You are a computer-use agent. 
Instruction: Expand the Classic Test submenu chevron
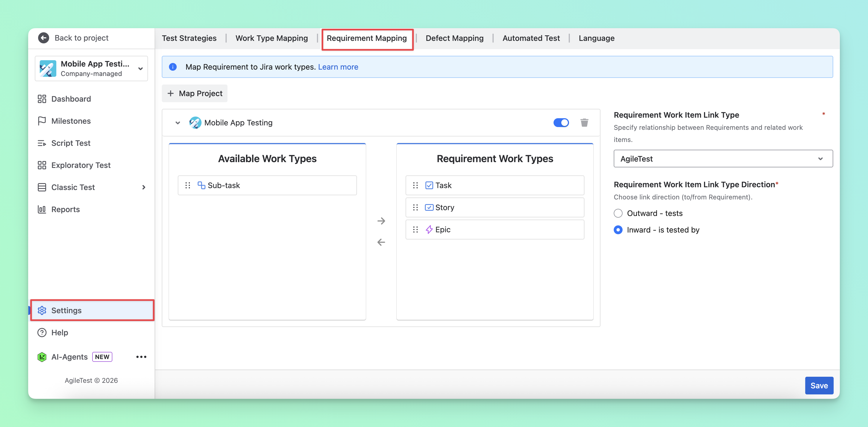144,187
